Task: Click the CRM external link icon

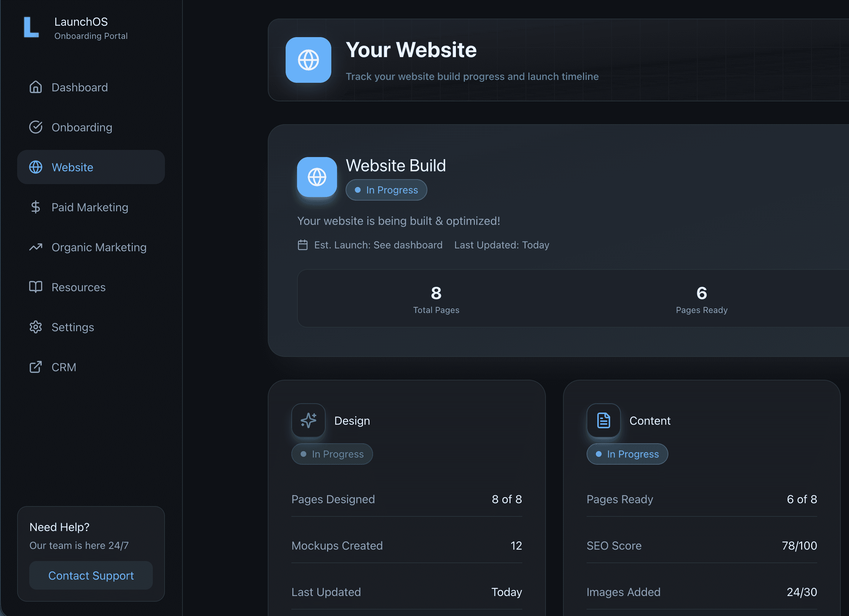Action: pyautogui.click(x=36, y=367)
